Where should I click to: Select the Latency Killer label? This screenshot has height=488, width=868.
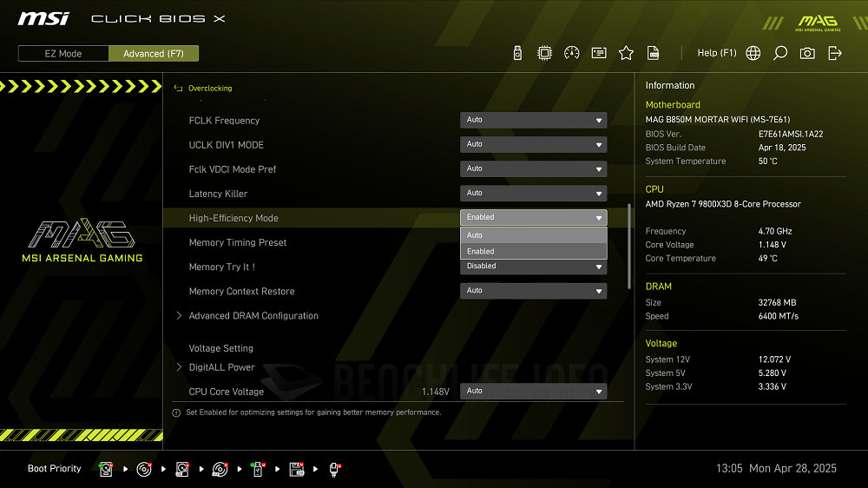point(218,194)
